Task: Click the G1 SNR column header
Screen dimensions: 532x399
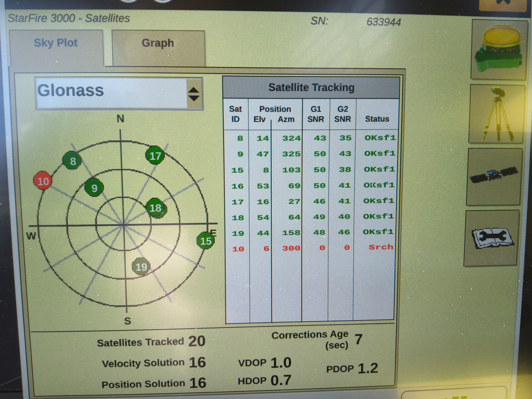Action: (316, 114)
